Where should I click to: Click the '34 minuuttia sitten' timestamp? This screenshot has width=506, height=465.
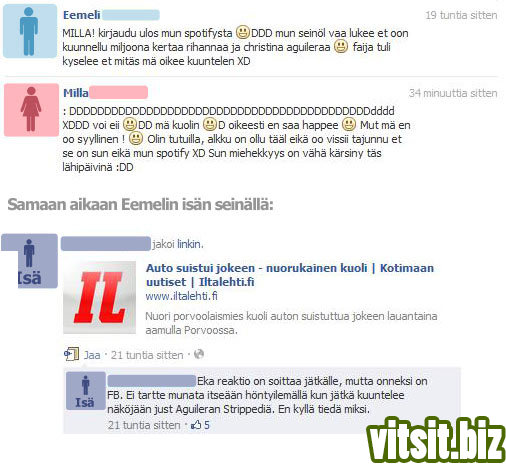[x=453, y=93]
